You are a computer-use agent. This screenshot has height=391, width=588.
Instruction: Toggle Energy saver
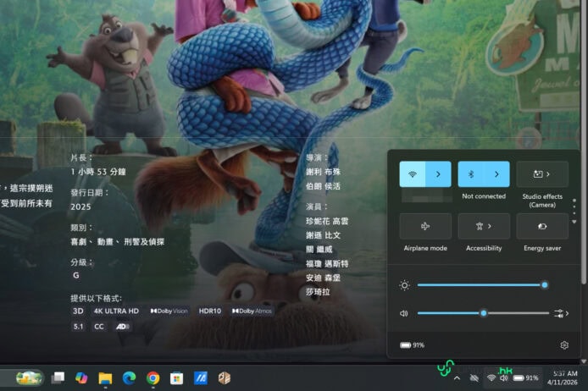542,226
